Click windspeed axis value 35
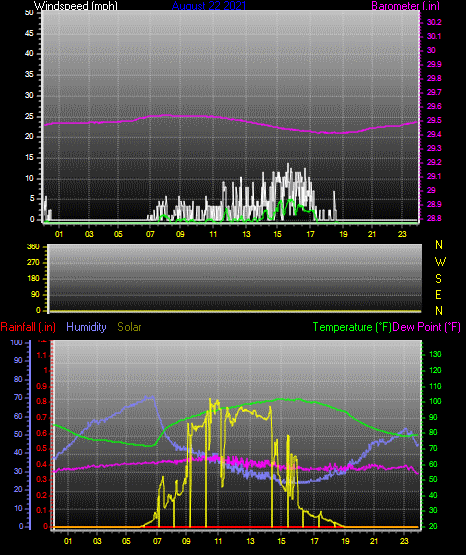466x555 pixels. pos(29,75)
